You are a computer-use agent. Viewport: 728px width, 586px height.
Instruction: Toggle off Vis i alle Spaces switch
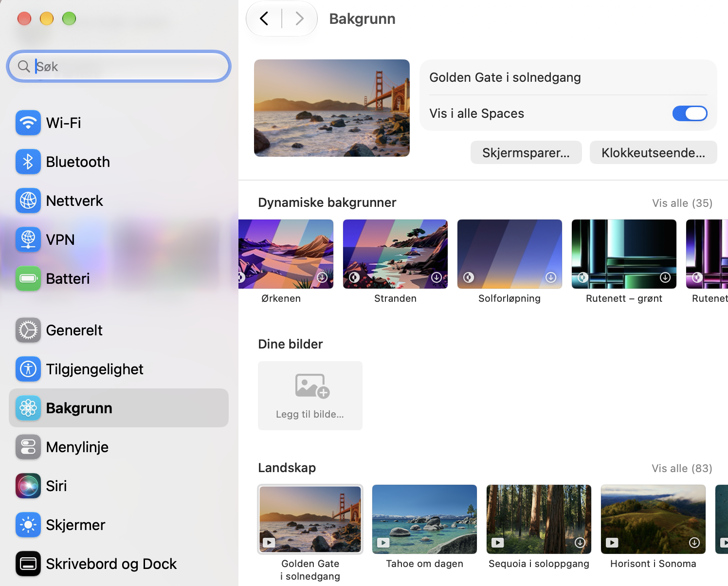point(690,113)
